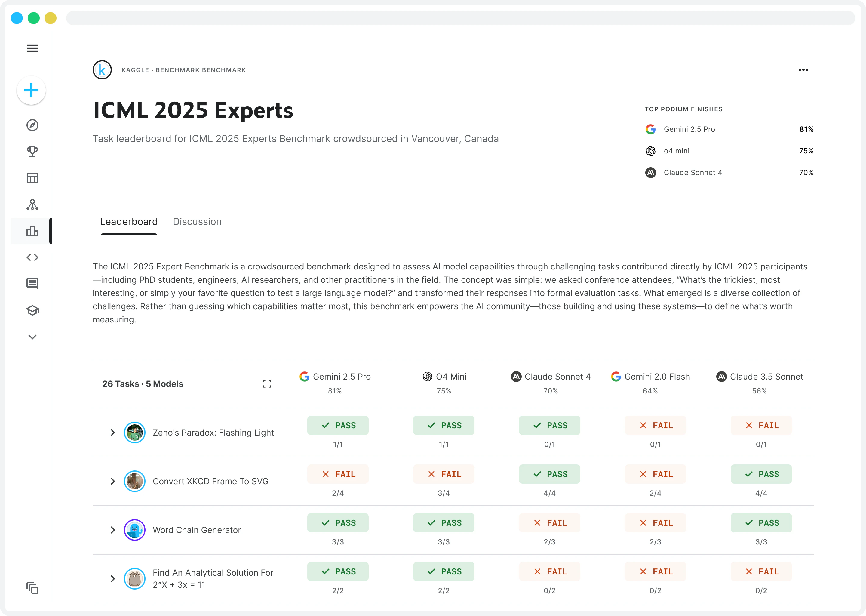This screenshot has width=866, height=616.
Task: Click Gemini 2.0 Flash FAIL for Word Chain
Action: point(656,523)
